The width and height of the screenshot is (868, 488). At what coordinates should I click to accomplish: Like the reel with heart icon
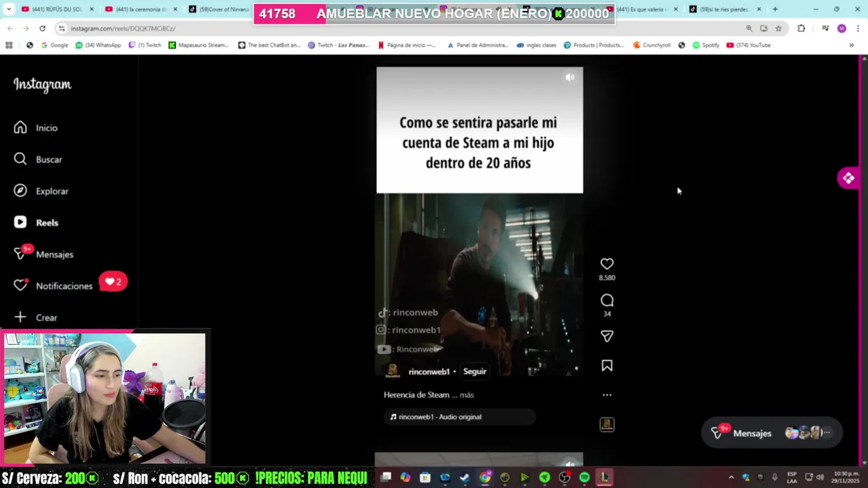pos(607,264)
